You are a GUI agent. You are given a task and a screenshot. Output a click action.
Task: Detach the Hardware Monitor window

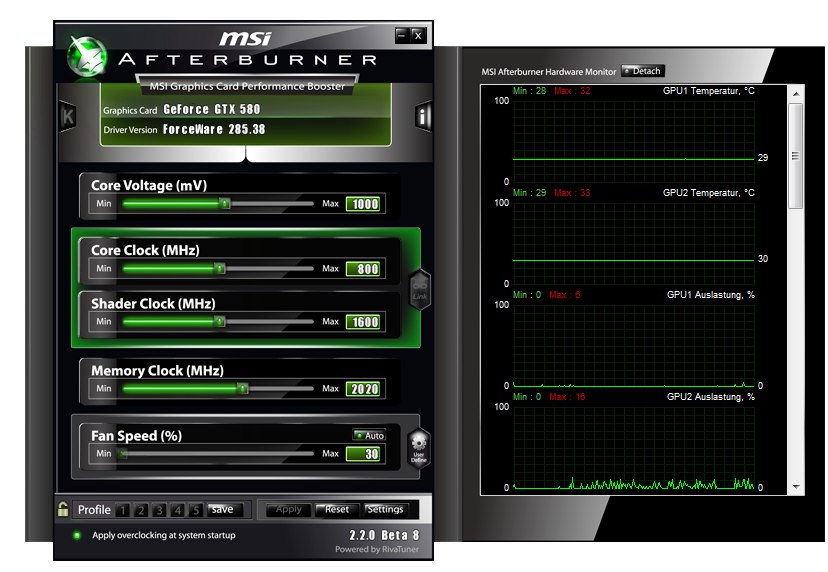tap(643, 71)
